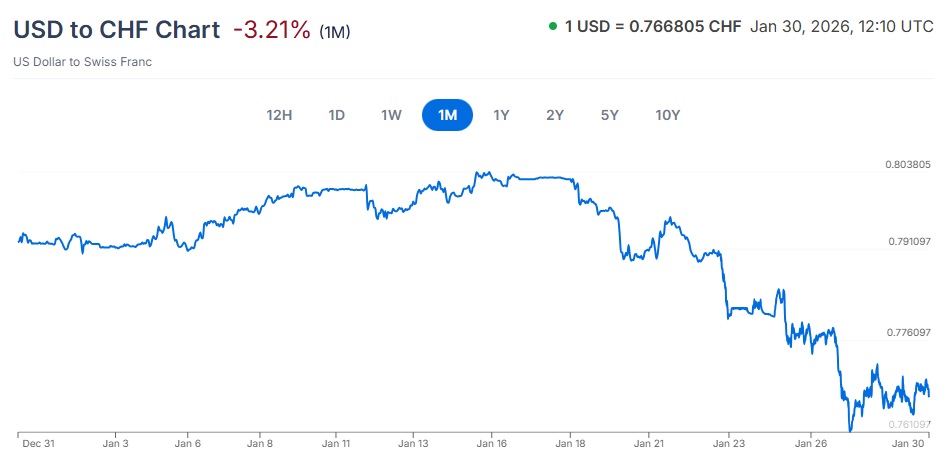The height and width of the screenshot is (457, 949).
Task: Click the -3.21% change percentage
Action: click(272, 29)
